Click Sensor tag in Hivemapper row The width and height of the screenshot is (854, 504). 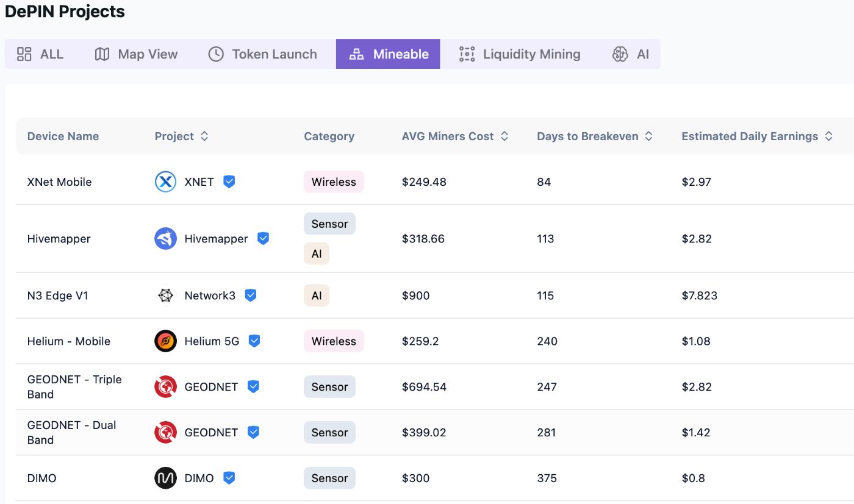[x=329, y=224]
